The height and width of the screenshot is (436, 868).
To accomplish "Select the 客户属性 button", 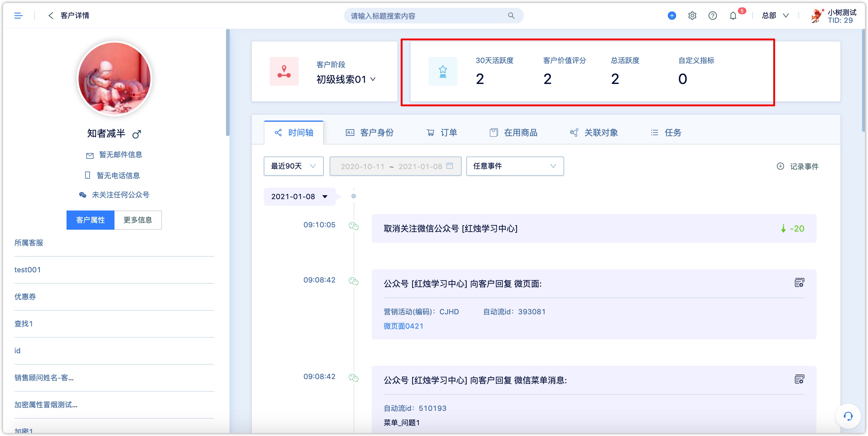I will [x=90, y=220].
